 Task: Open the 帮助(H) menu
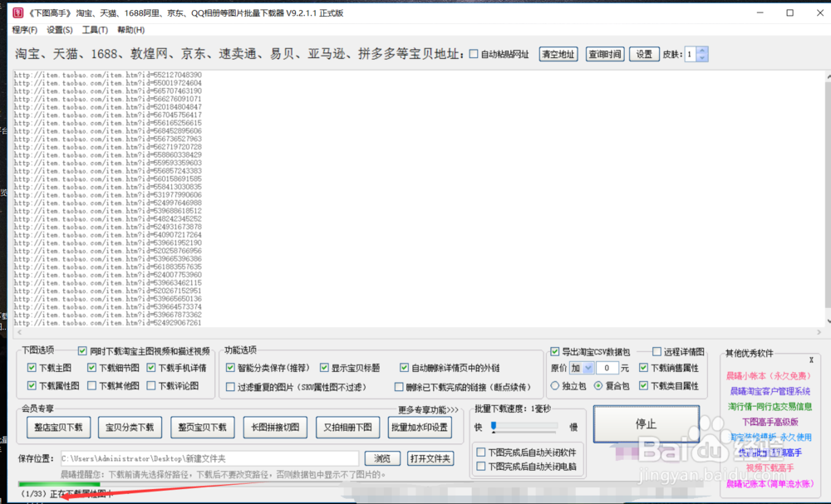pyautogui.click(x=131, y=30)
